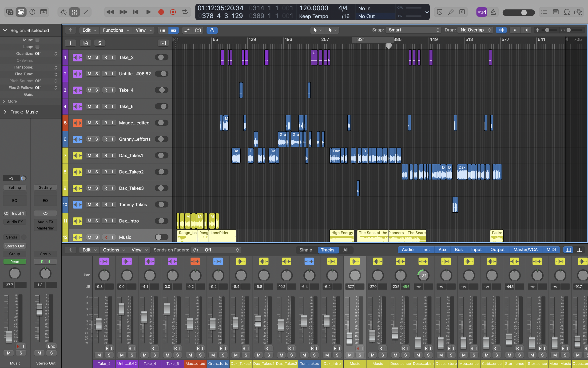Image resolution: width=588 pixels, height=368 pixels.
Task: Toggle the Loop checkbox in Region inspector
Action: 37,47
